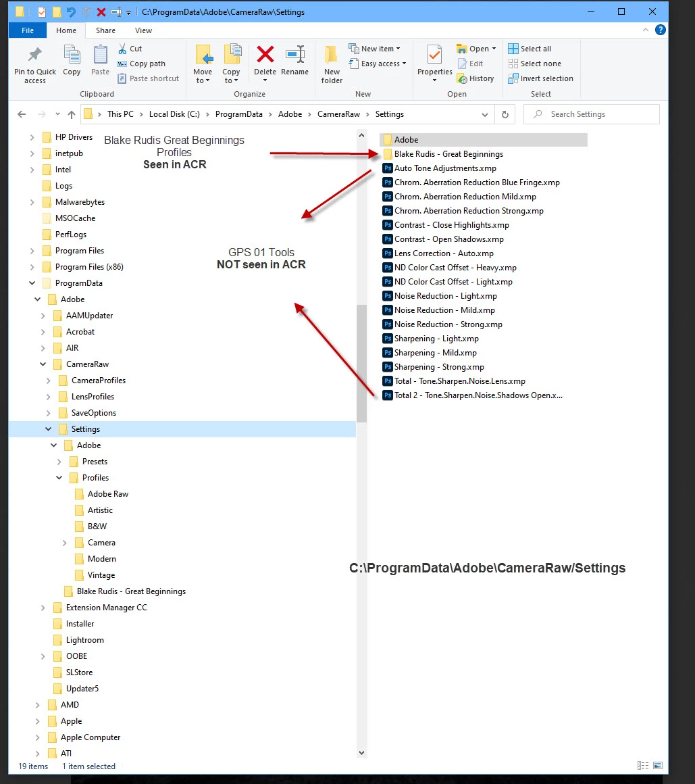Click the tree scrollbar down arrow
Image resolution: width=695 pixels, height=784 pixels.
click(x=362, y=752)
